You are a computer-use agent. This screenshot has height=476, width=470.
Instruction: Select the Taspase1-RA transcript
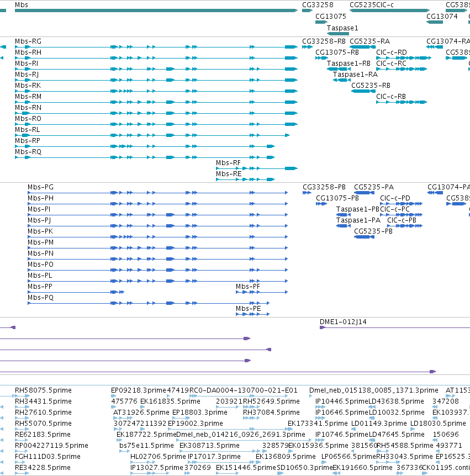tap(355, 75)
